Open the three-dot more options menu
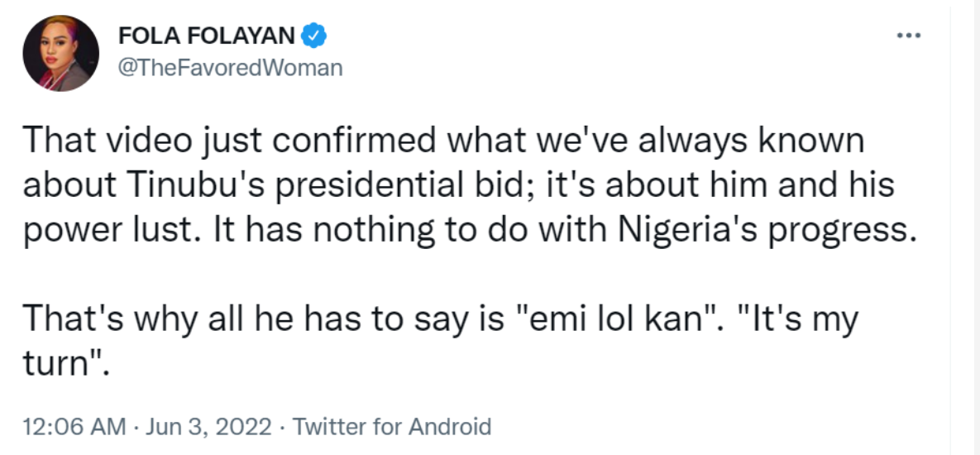 point(908,36)
